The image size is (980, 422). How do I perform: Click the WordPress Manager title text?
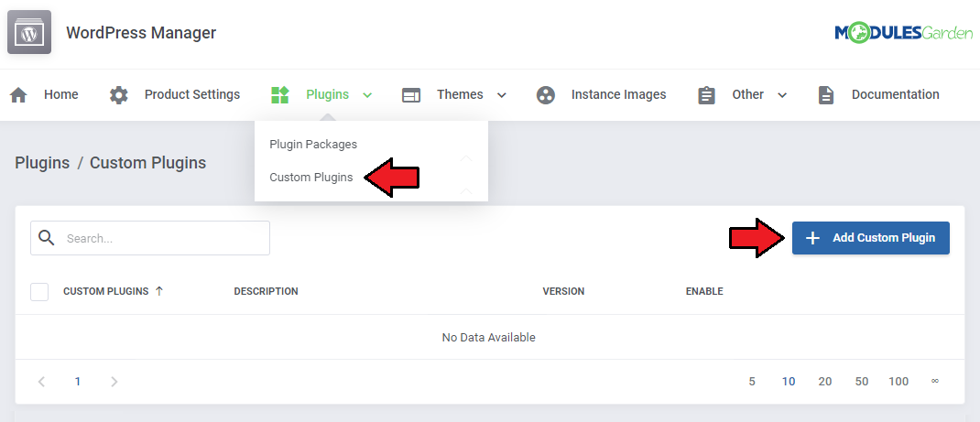141,32
